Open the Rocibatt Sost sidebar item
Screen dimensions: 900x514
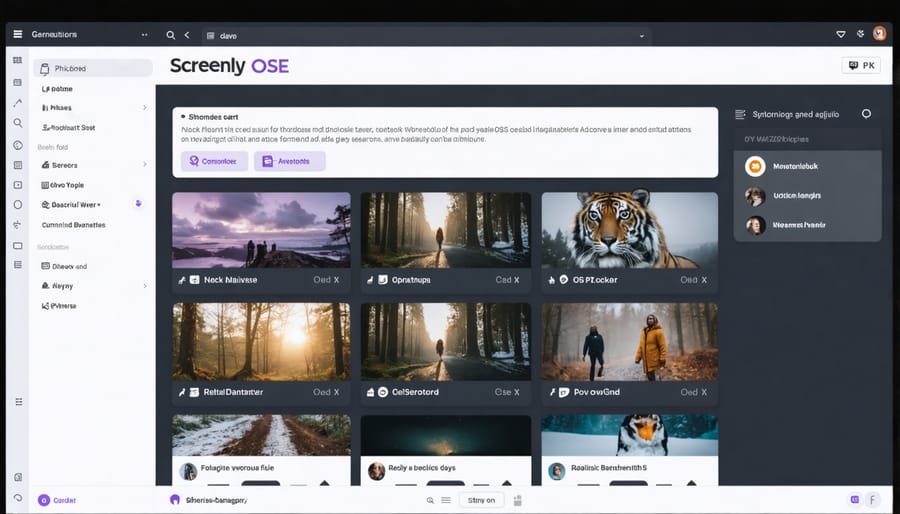click(69, 127)
